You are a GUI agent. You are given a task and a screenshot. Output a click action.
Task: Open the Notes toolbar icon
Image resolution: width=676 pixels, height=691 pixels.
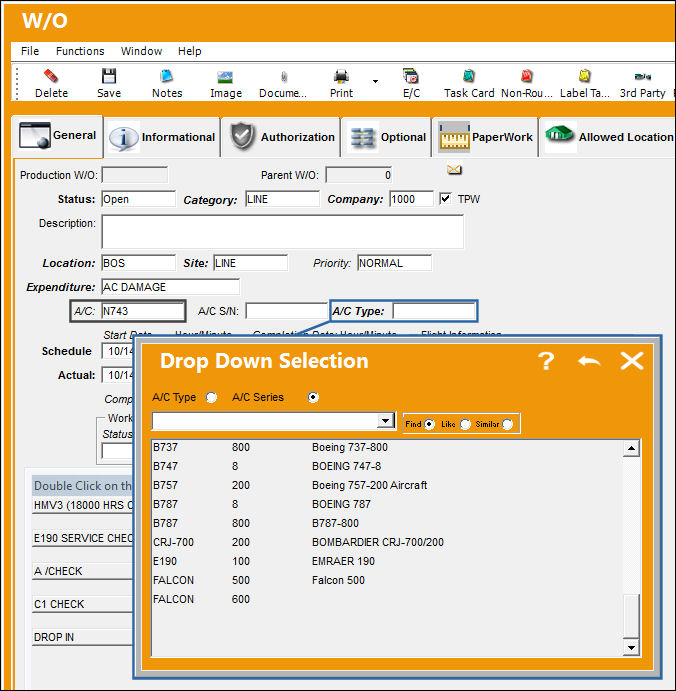point(167,76)
